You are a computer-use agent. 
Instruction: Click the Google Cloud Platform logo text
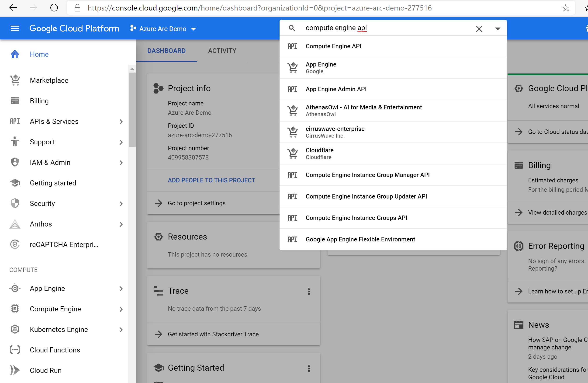coord(74,28)
